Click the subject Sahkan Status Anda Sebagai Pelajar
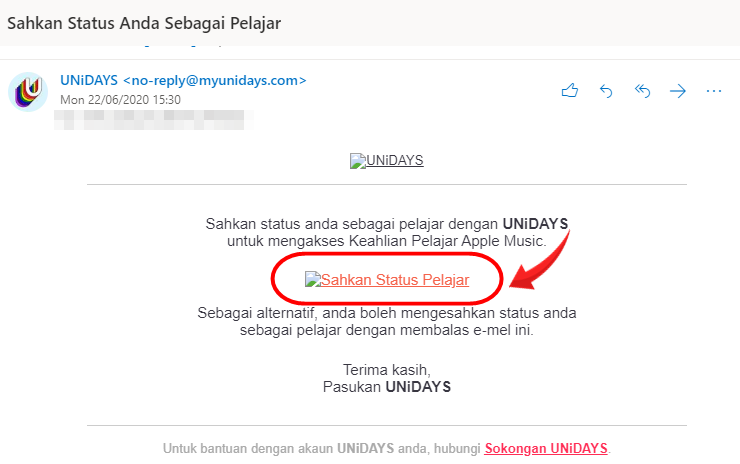The width and height of the screenshot is (740, 464). coord(144,23)
